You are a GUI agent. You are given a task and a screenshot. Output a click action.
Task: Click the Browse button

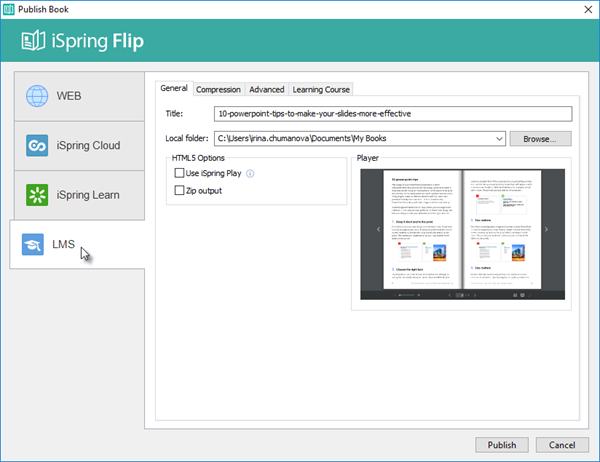coord(540,139)
